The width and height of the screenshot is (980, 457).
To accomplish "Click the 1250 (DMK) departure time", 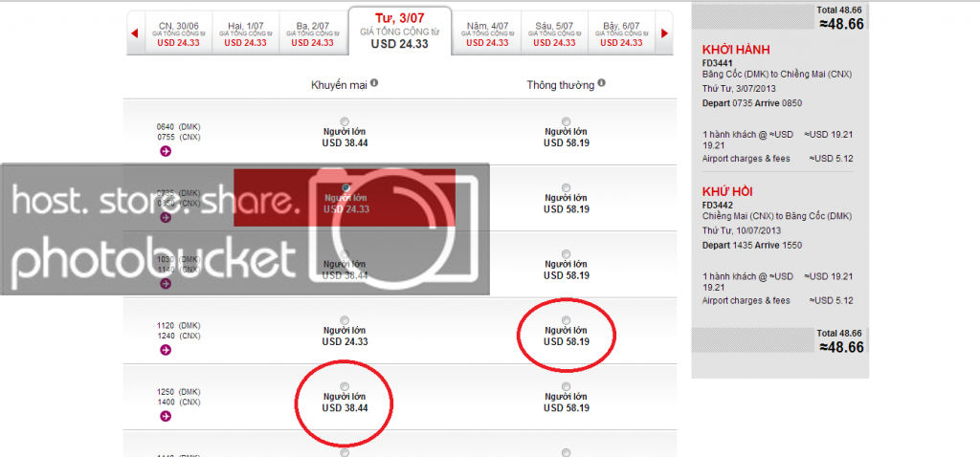I will point(178,391).
